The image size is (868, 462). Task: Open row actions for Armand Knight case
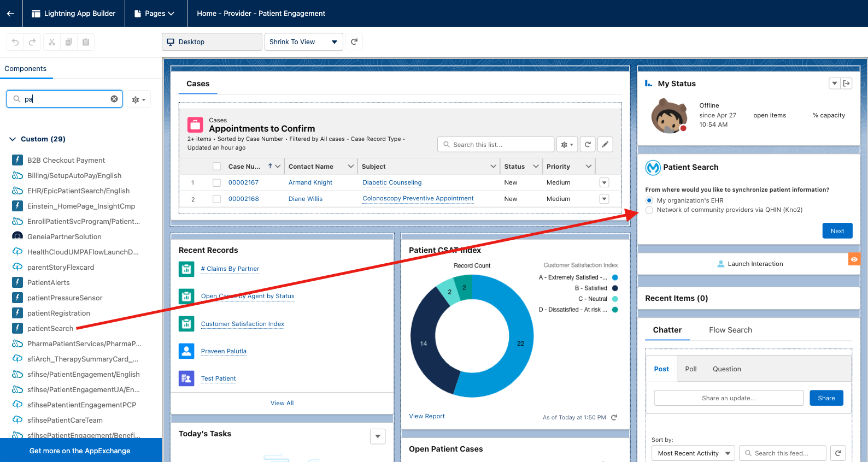click(604, 182)
